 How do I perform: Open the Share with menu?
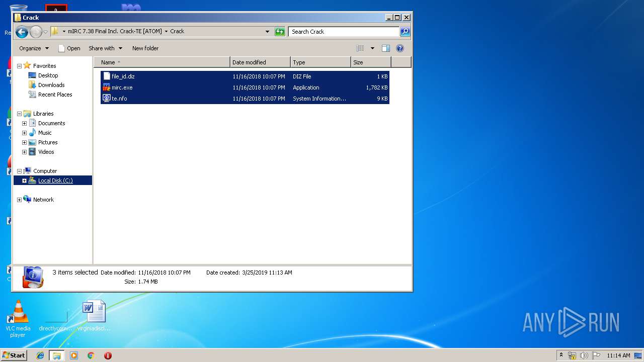[105, 48]
